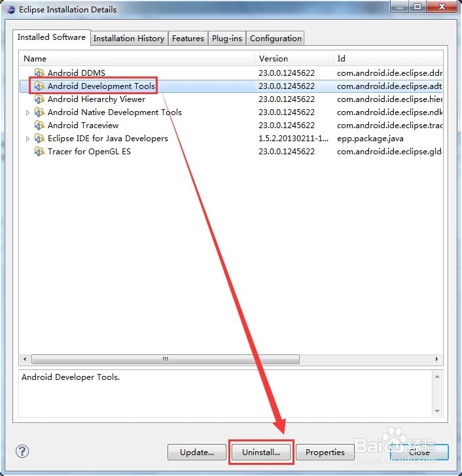Click description pane scroll down arrow
The width and height of the screenshot is (462, 476).
click(x=437, y=411)
